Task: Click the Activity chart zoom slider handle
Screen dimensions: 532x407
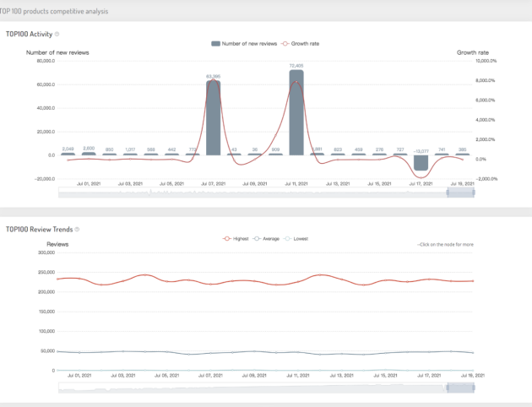Action: [x=460, y=193]
